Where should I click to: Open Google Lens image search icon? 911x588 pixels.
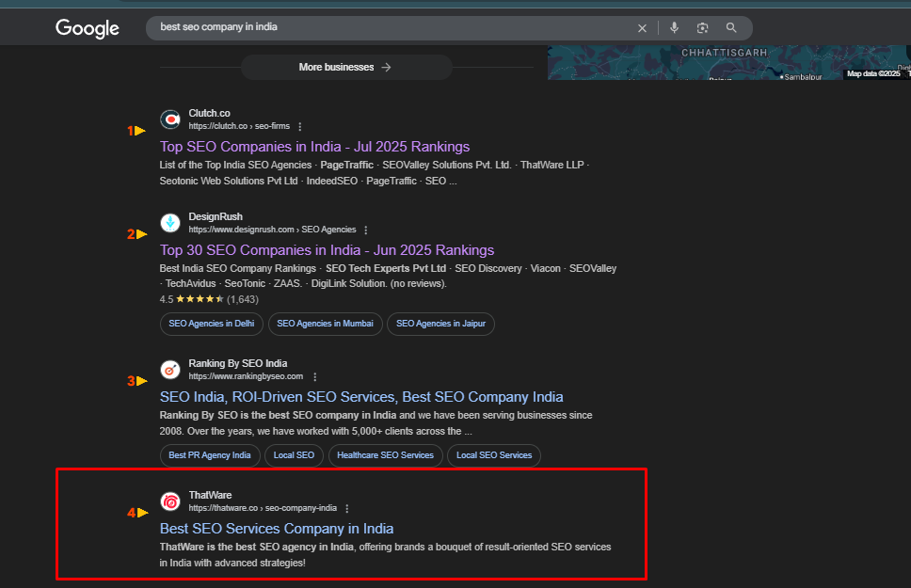(702, 28)
